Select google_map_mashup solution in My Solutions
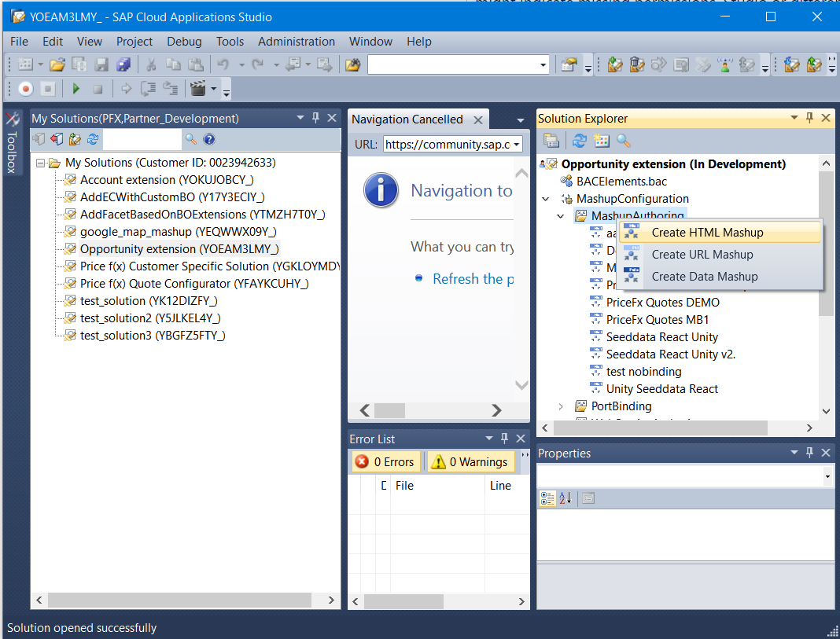840x639 pixels. click(x=178, y=232)
